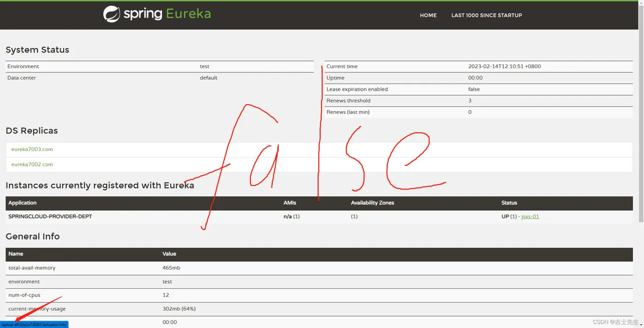Click the laptop actuator/info URL status tooltip
The height and width of the screenshot is (328, 644).
tap(34, 325)
